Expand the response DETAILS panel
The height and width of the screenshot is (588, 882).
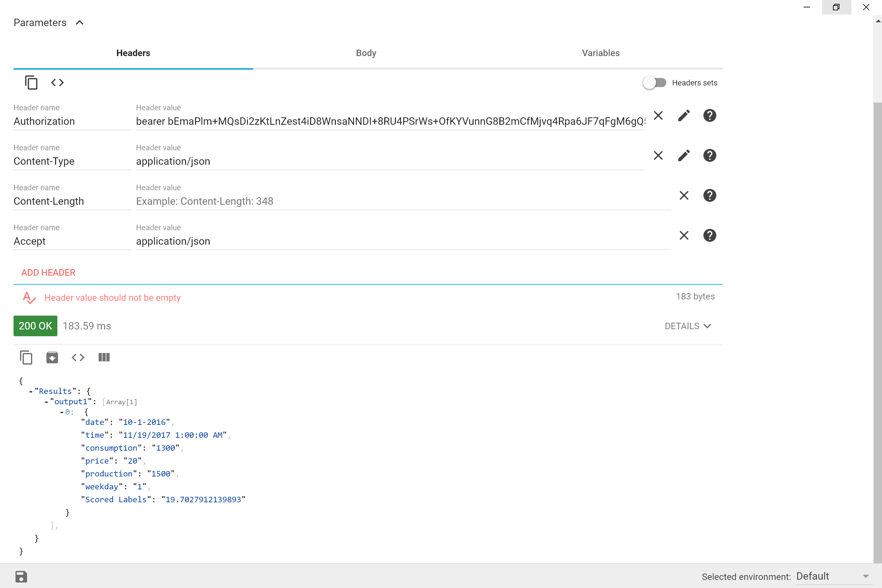(688, 326)
